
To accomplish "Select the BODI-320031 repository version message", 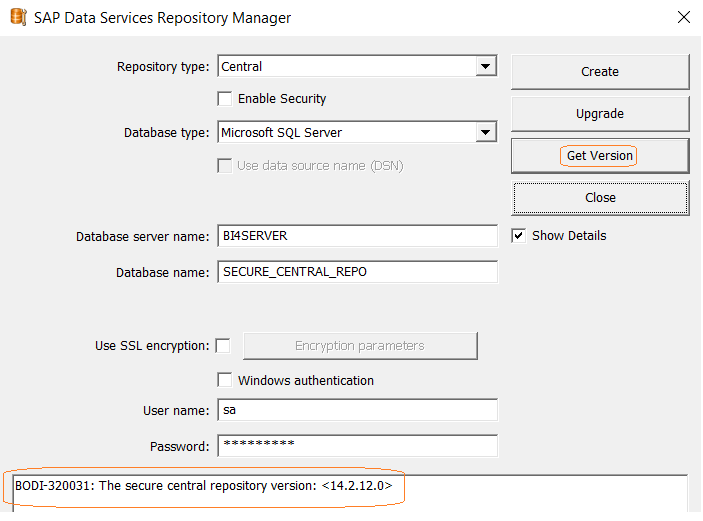I will [204, 486].
